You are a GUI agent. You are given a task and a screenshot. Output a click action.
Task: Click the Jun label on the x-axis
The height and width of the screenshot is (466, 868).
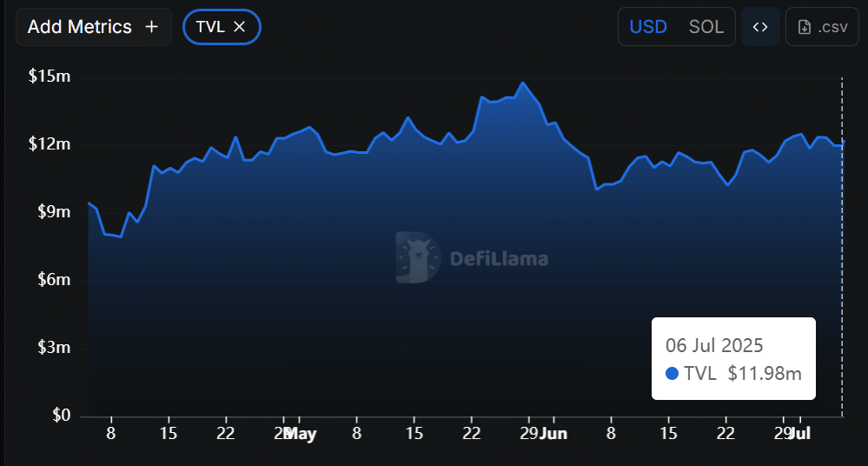(x=552, y=433)
